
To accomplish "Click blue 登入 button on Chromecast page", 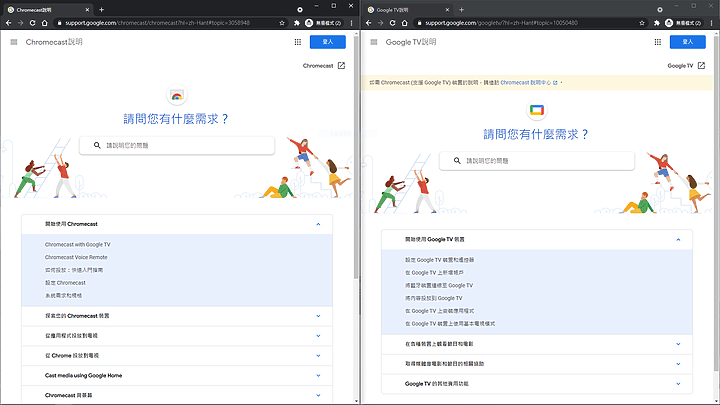I will pos(327,42).
